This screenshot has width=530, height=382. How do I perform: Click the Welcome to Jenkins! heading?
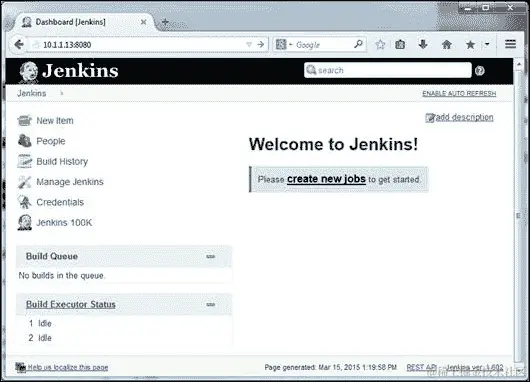pos(333,144)
